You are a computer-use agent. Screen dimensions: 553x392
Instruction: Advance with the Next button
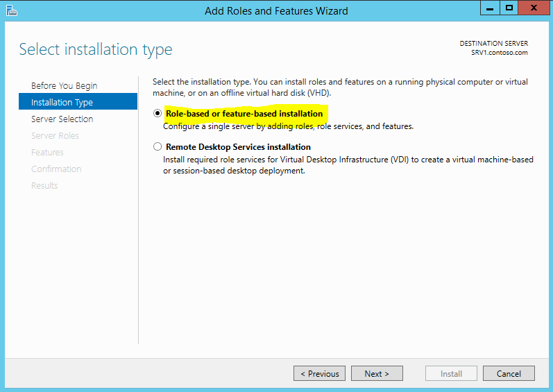click(377, 373)
